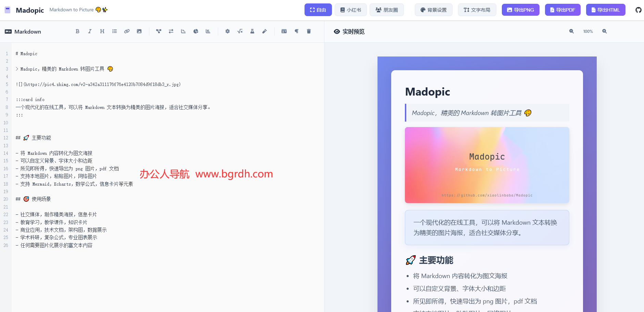Switch to 朋友圈 layout mode

[387, 10]
